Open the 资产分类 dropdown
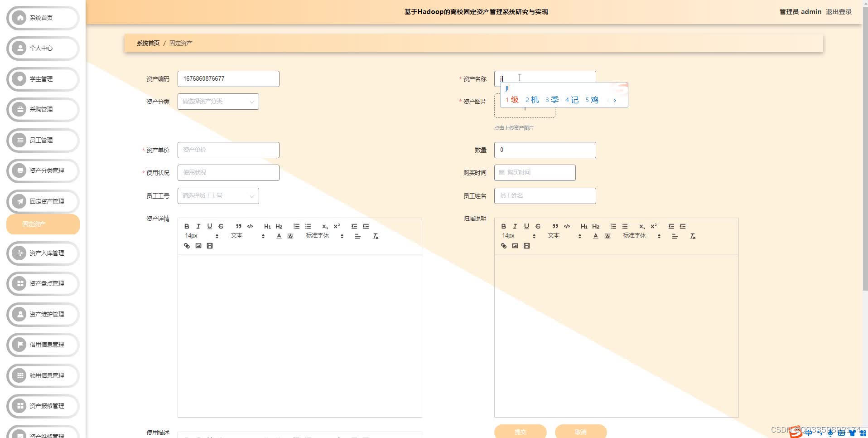 (218, 102)
